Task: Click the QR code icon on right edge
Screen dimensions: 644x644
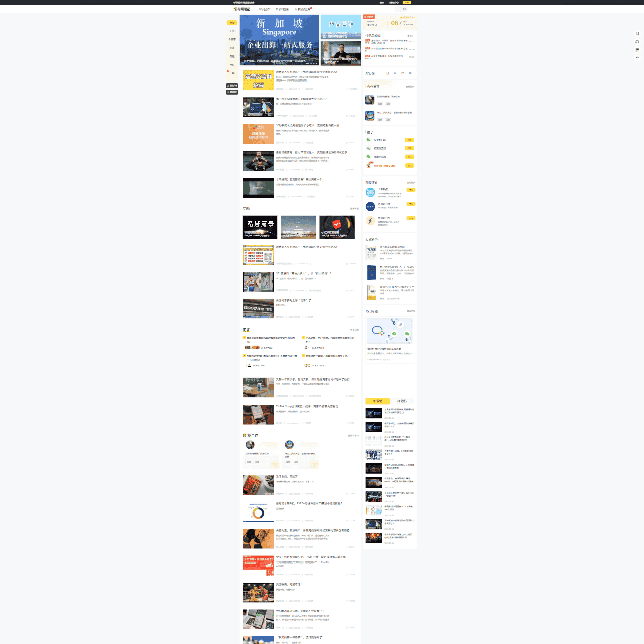Action: tap(637, 50)
